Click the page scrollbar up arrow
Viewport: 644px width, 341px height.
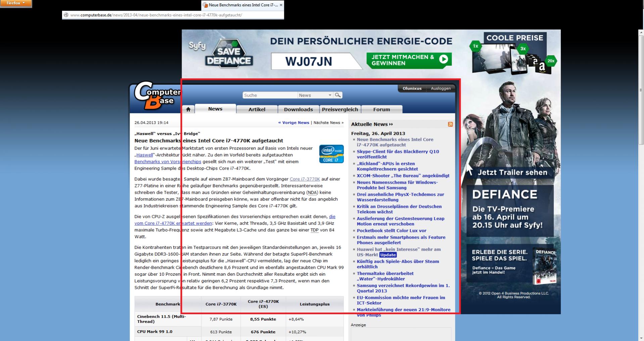(x=641, y=32)
